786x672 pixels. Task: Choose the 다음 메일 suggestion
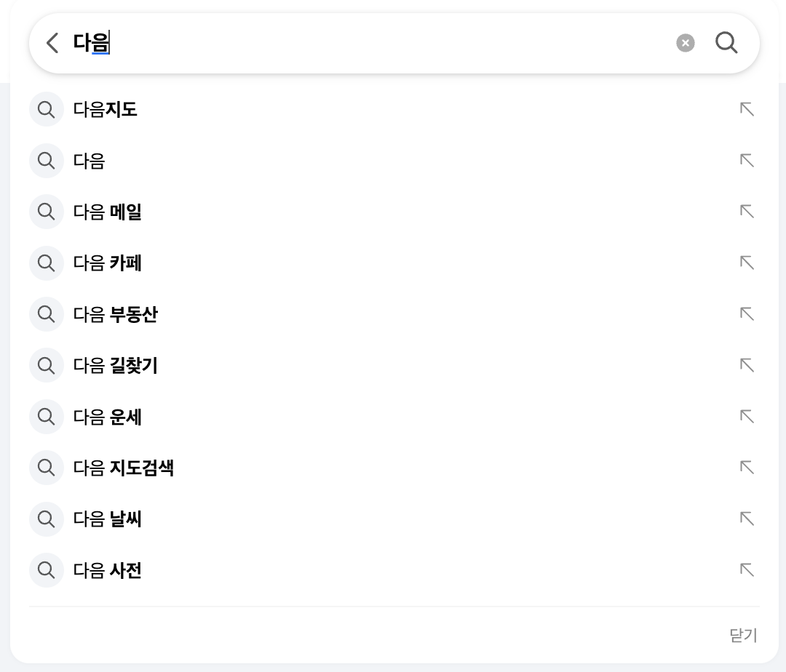pos(108,212)
